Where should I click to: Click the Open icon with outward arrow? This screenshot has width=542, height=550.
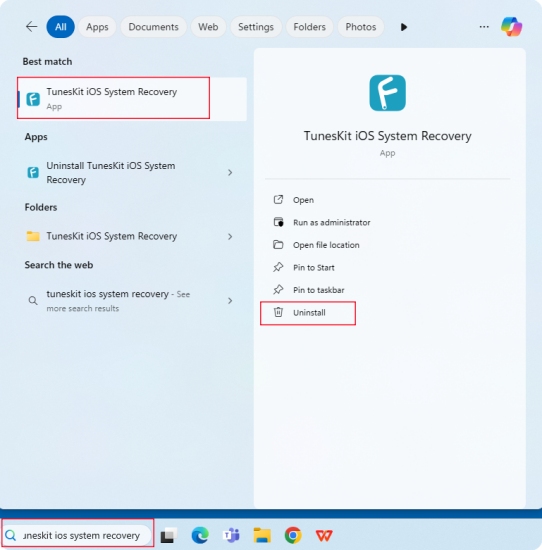click(278, 200)
